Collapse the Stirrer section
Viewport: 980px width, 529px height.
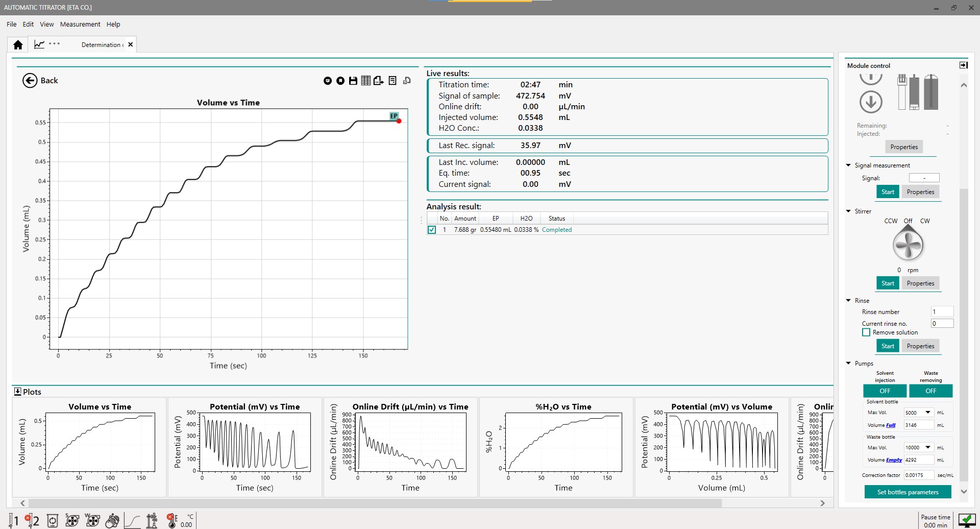pyautogui.click(x=848, y=211)
